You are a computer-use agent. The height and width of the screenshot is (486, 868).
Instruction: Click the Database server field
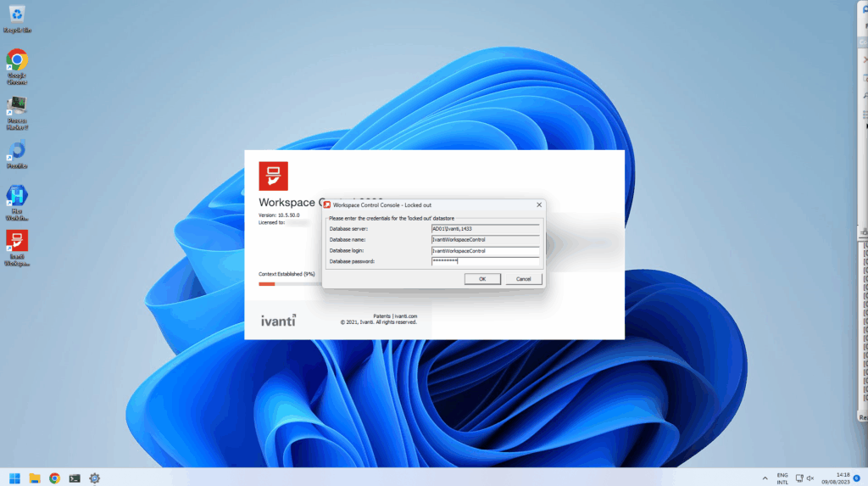(x=485, y=229)
